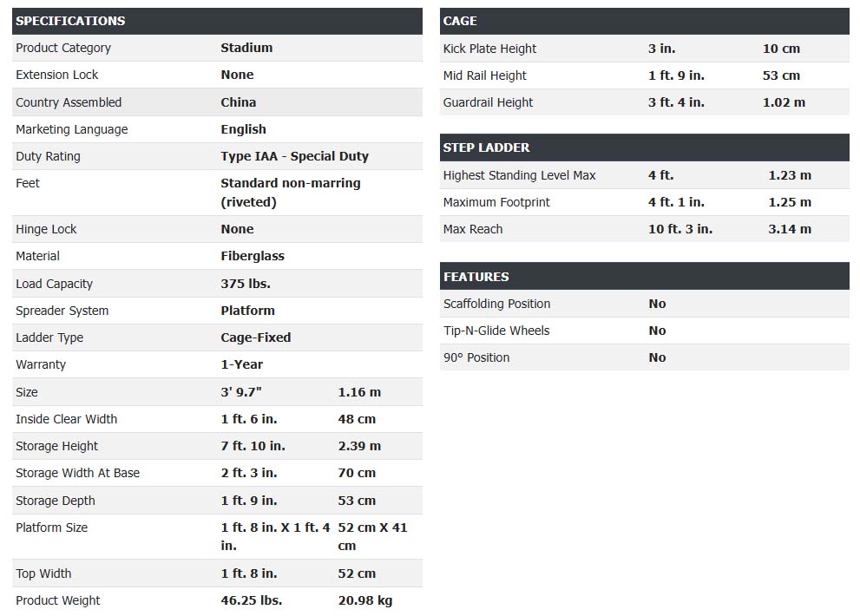Click the Storage Height row label
The image size is (860, 616).
pos(56,446)
